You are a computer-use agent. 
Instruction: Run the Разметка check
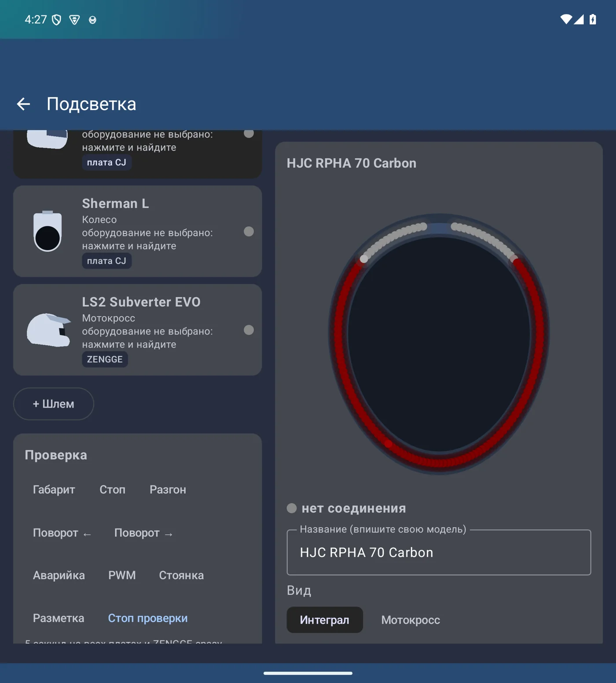point(59,618)
